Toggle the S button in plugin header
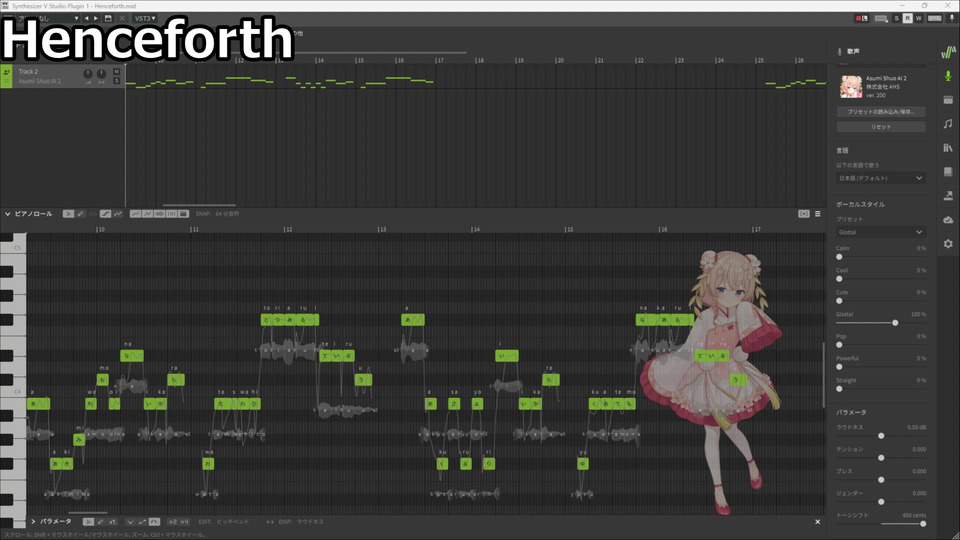Screen dimensions: 960x540 897,18
